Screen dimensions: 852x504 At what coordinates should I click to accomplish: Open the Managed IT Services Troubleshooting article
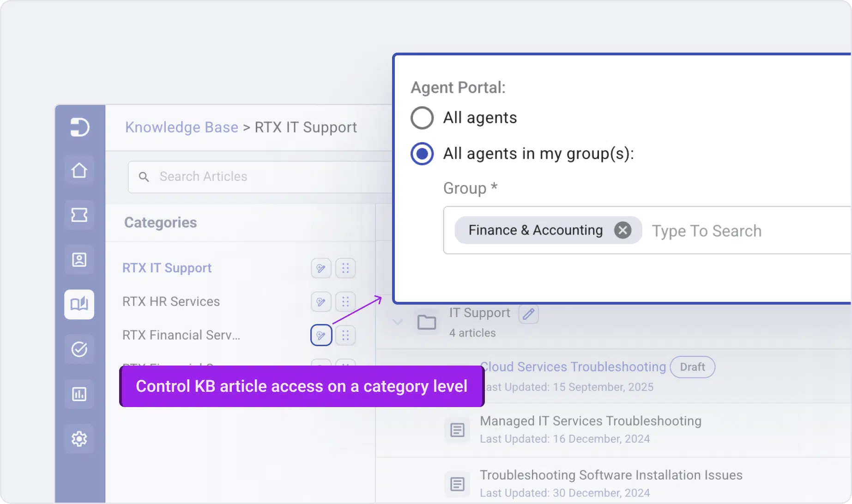coord(590,421)
